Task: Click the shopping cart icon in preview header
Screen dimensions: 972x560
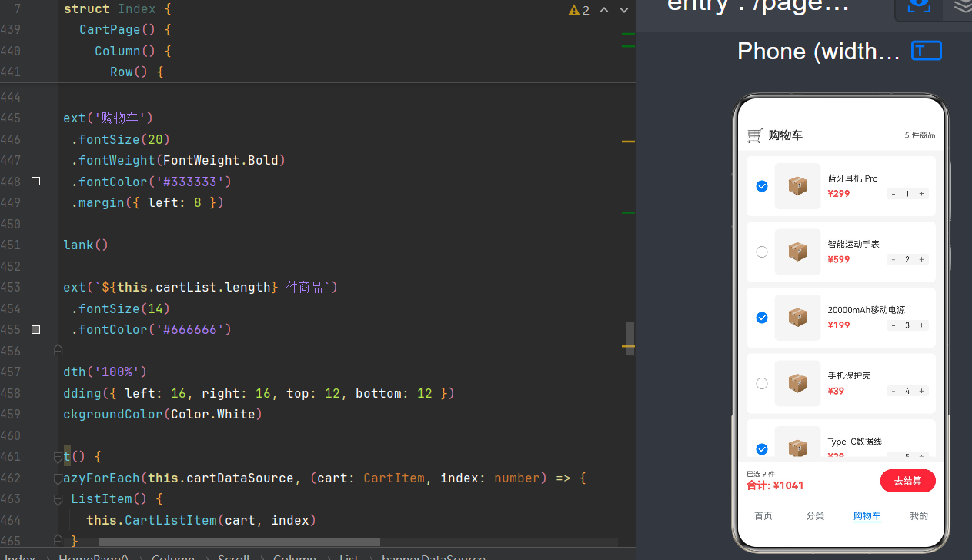Action: click(x=755, y=135)
